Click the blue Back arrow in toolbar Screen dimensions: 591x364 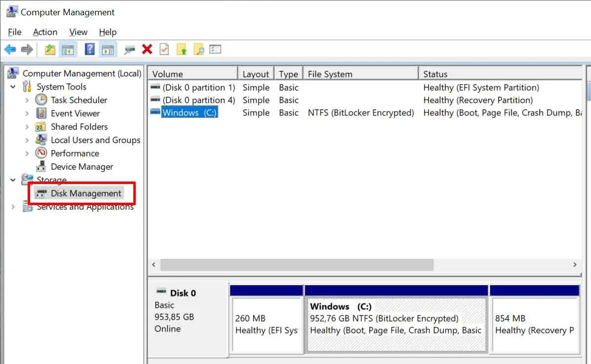10,49
